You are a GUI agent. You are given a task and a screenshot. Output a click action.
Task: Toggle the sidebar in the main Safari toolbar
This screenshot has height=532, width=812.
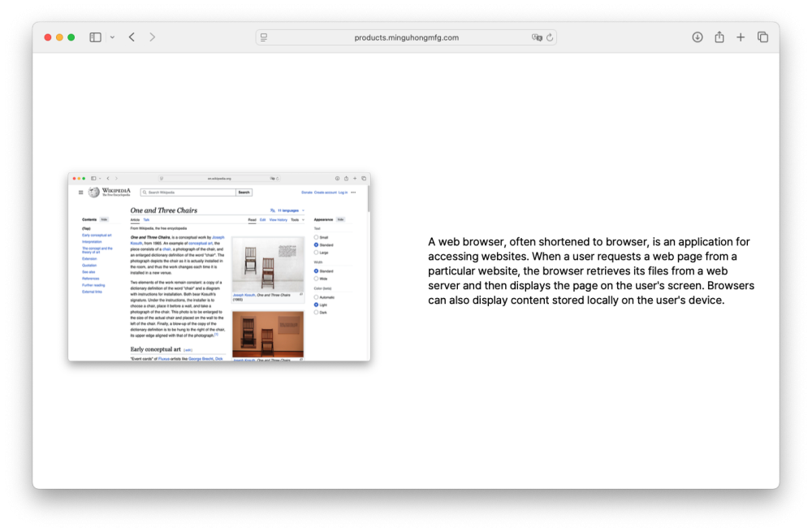[95, 37]
